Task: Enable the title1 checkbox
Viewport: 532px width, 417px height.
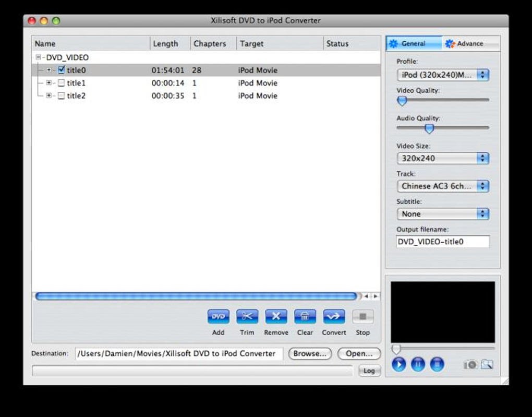Action: pyautogui.click(x=61, y=83)
